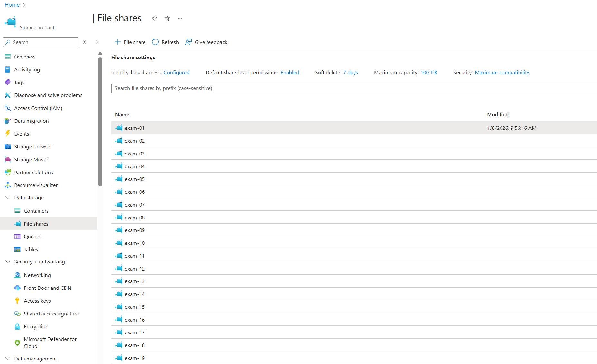Click the 100 TiB maximum capacity link
597x364 pixels.
click(429, 72)
